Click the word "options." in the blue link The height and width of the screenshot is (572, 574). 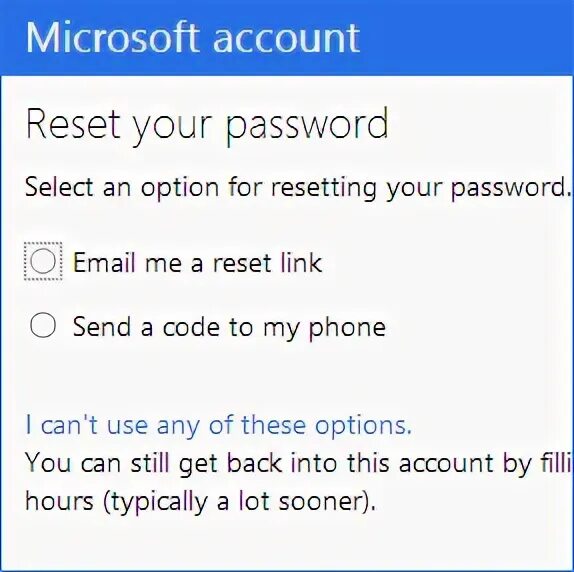click(363, 427)
